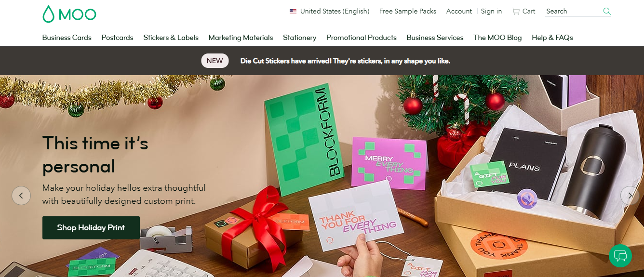Click the US flag icon
Screen dimensions: 644x277
[293, 11]
